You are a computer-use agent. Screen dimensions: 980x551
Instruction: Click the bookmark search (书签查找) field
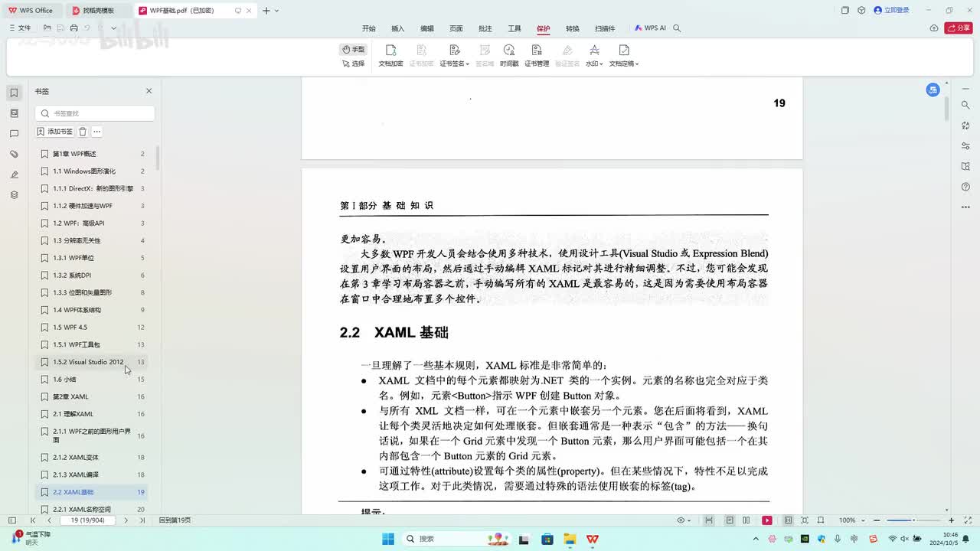[95, 113]
